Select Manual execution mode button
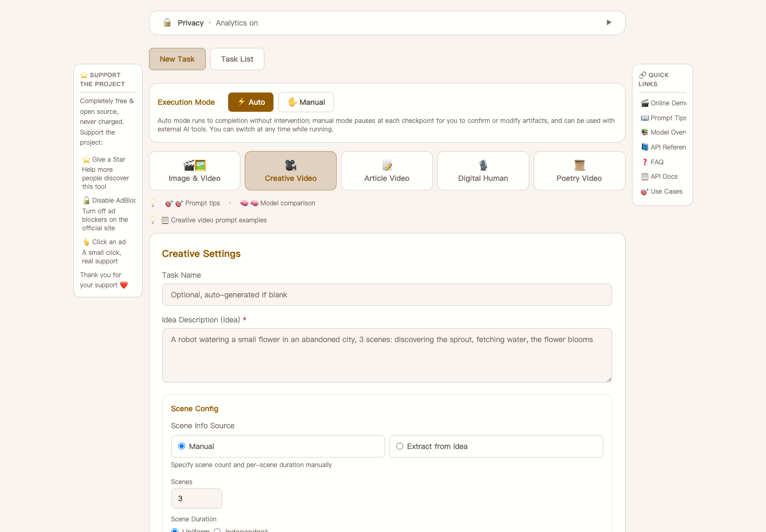Screen dimensions: 766x532 (x=306, y=102)
